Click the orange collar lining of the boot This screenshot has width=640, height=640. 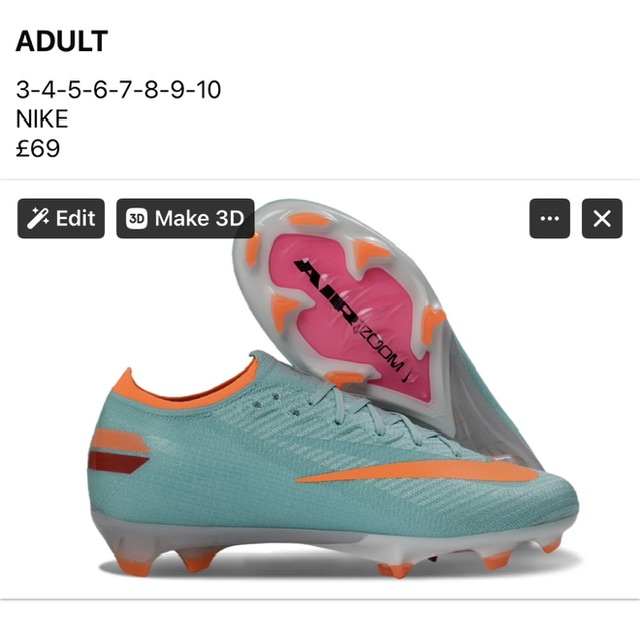coord(186,388)
